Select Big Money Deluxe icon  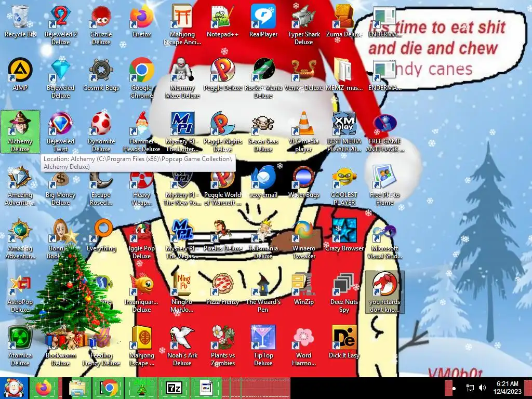pos(60,185)
